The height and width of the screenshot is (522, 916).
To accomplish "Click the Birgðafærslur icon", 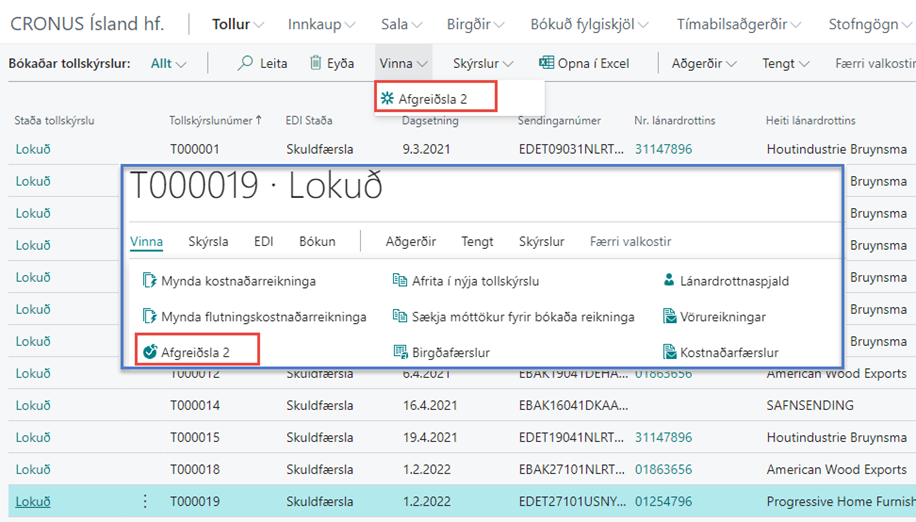I will pos(400,352).
